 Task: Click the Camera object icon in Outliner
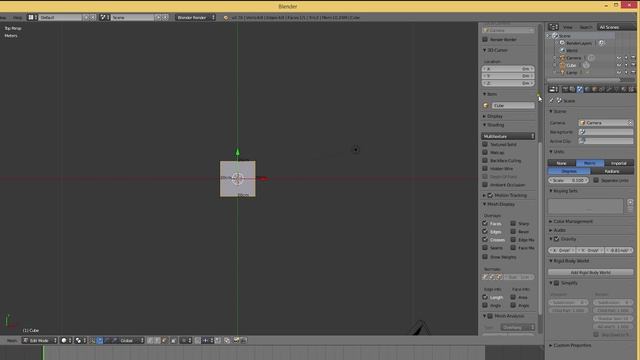coord(562,58)
